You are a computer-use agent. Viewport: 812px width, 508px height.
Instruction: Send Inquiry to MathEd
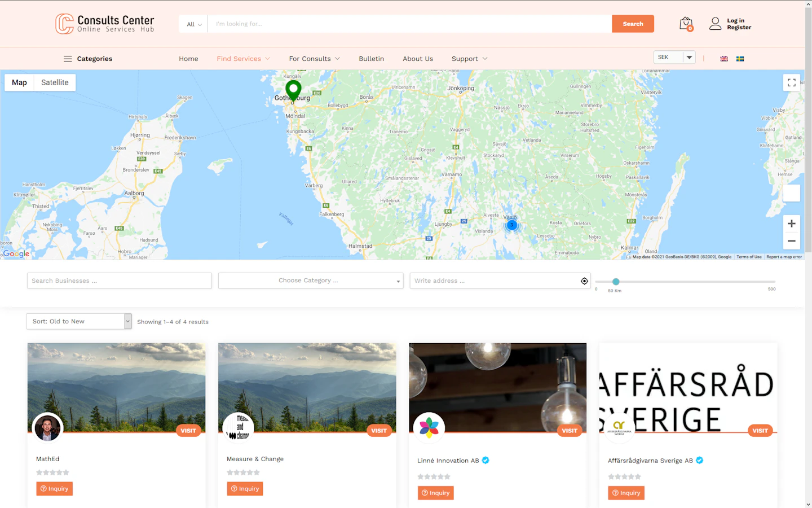click(x=54, y=489)
